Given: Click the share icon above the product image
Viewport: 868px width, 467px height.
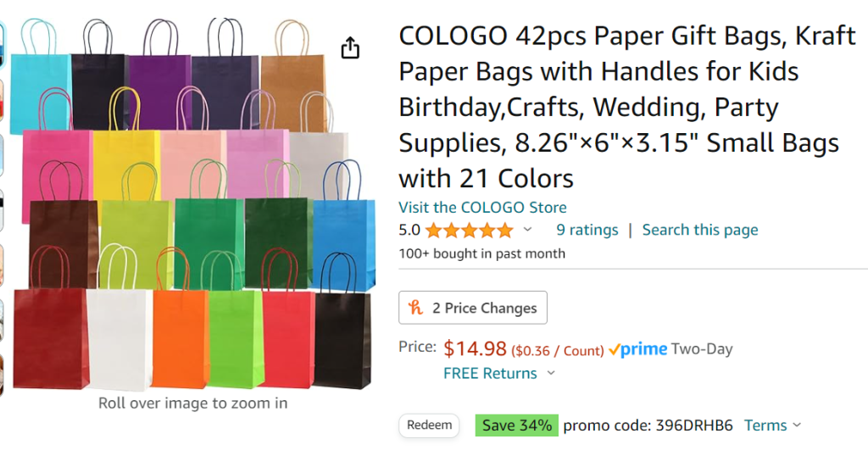Looking at the screenshot, I should point(350,48).
